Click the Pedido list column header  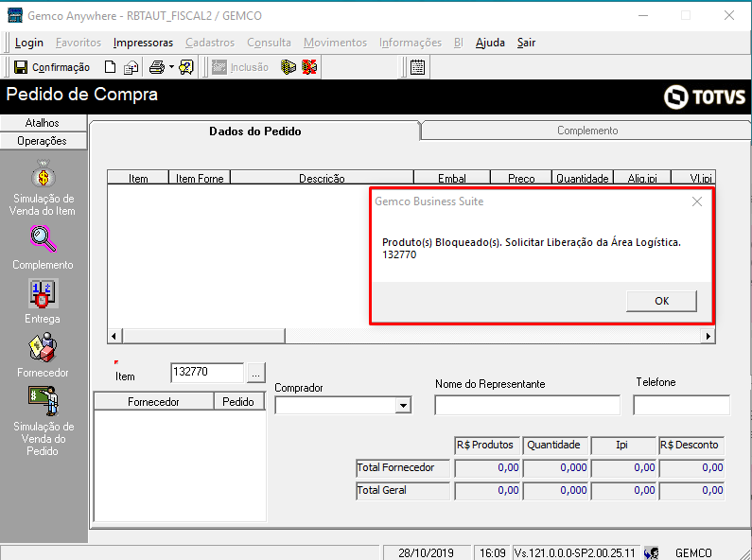click(238, 402)
